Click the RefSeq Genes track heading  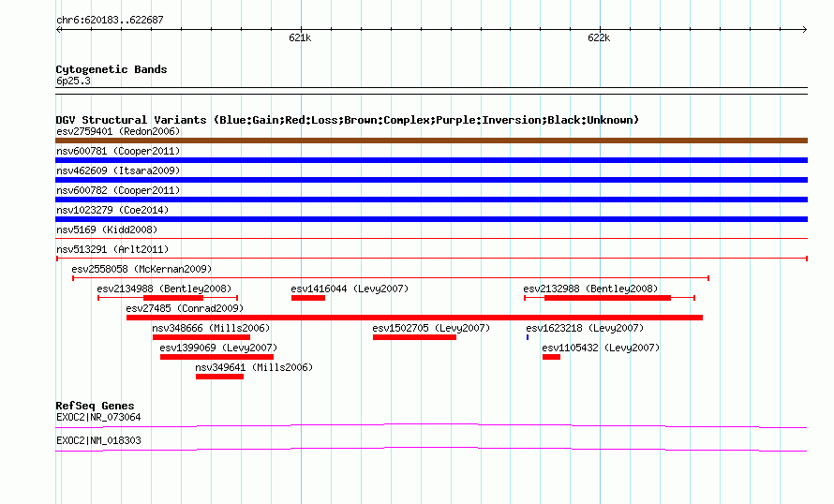(95, 406)
